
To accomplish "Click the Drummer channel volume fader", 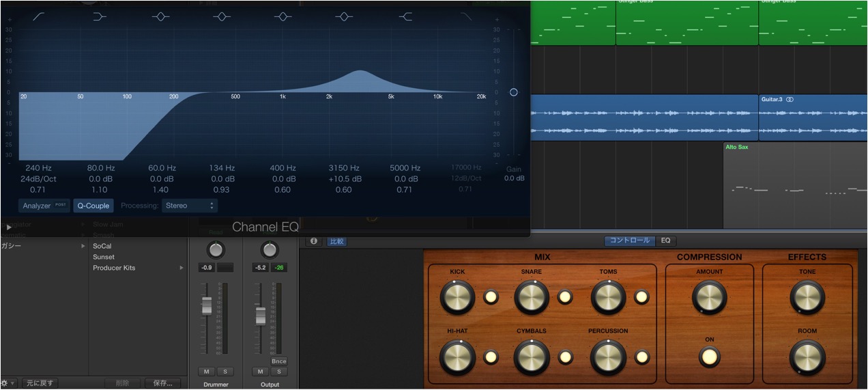I will point(207,306).
